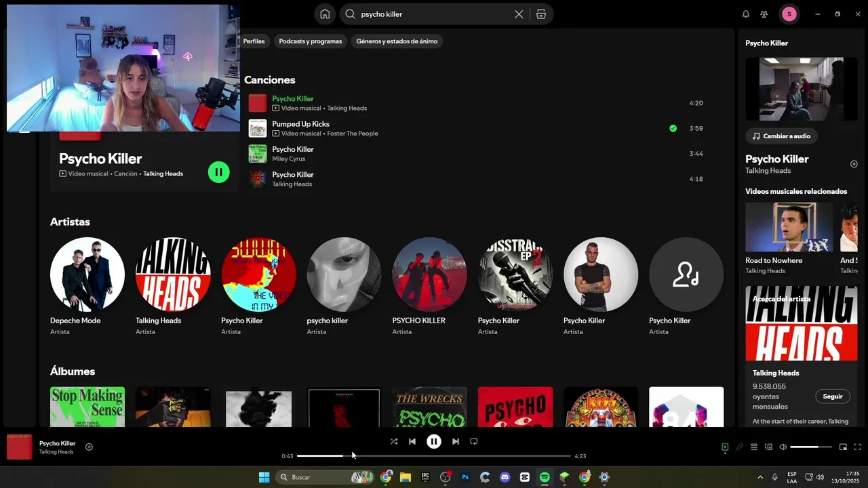This screenshot has height=488, width=868.
Task: Go to Spotify home with the house icon
Action: pos(325,14)
